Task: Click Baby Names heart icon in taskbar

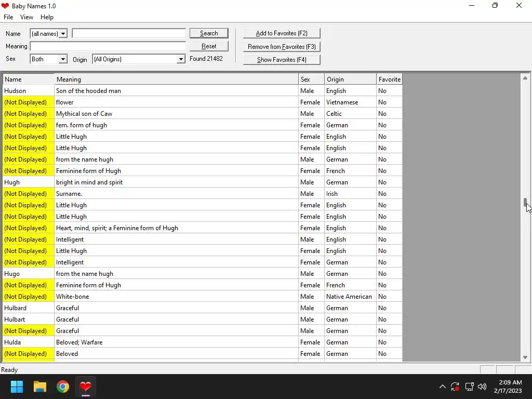Action: point(86,387)
